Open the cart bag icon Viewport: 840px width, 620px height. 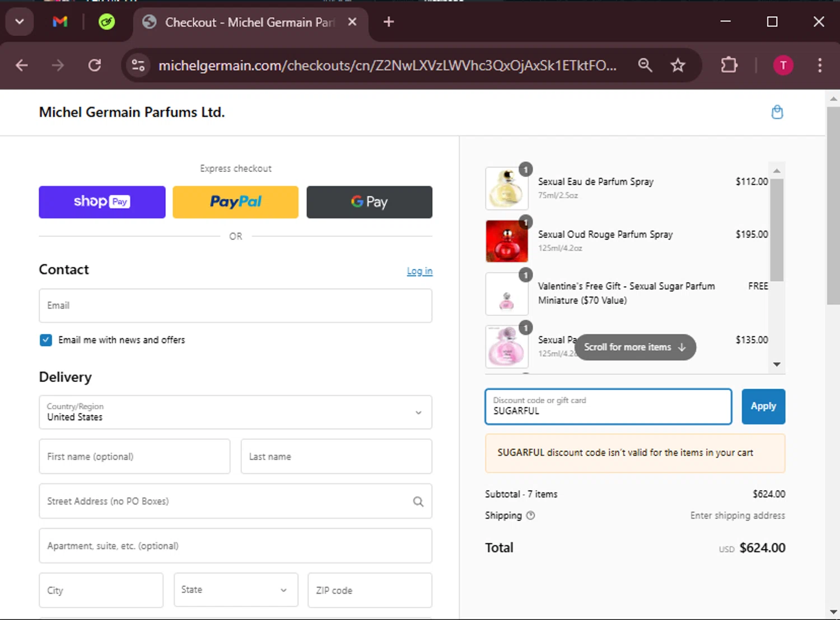pos(777,112)
